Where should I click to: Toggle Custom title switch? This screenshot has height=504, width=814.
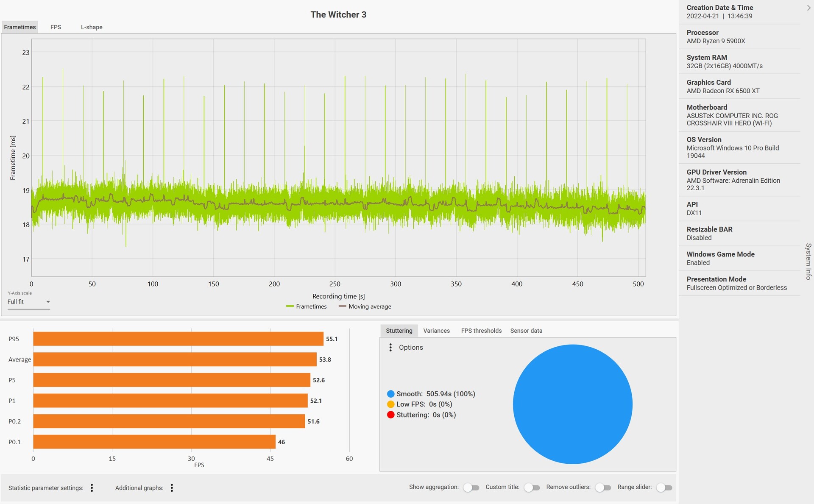coord(532,487)
